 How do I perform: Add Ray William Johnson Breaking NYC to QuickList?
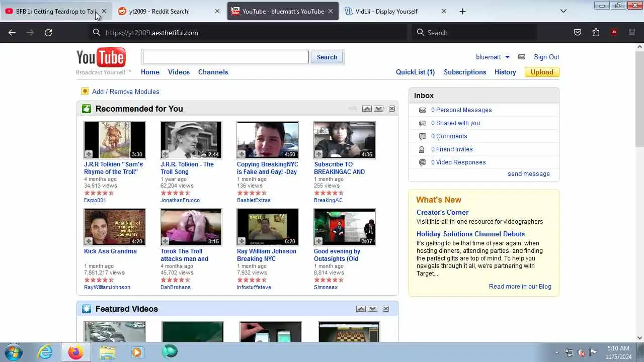[x=242, y=241]
